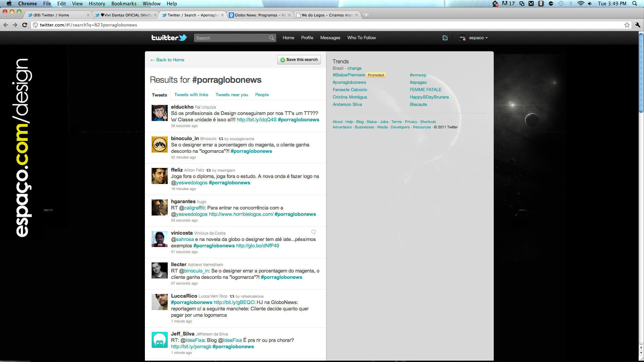Screen dimensions: 644x362
Task: Open the Bookmarks menu in the menu bar
Action: tap(124, 4)
